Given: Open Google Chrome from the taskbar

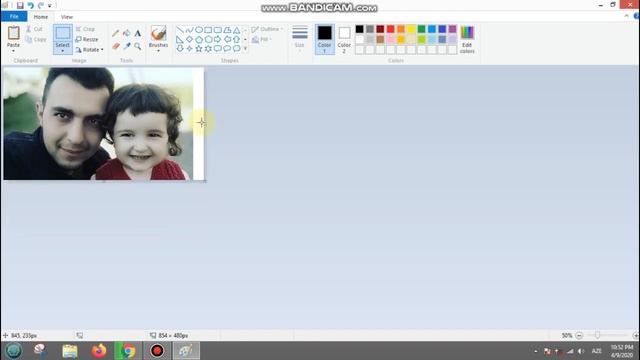Looking at the screenshot, I should coord(127,351).
